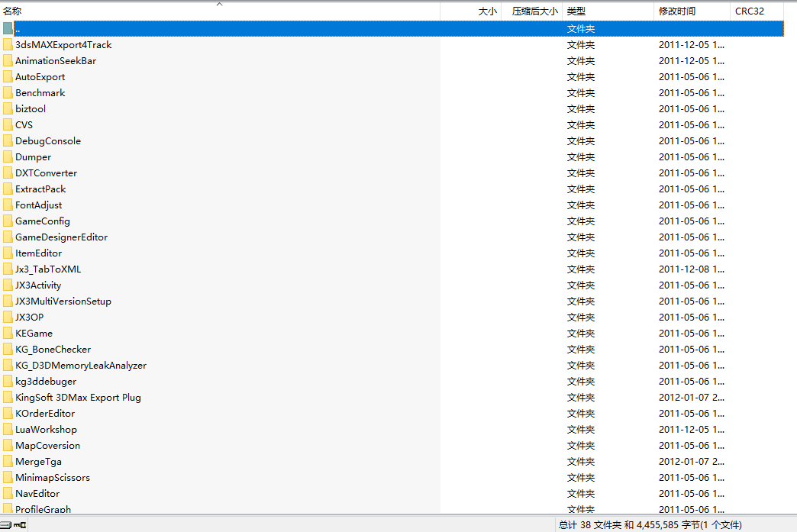The height and width of the screenshot is (532, 797).
Task: Click the Dumper folder icon
Action: pyautogui.click(x=8, y=157)
